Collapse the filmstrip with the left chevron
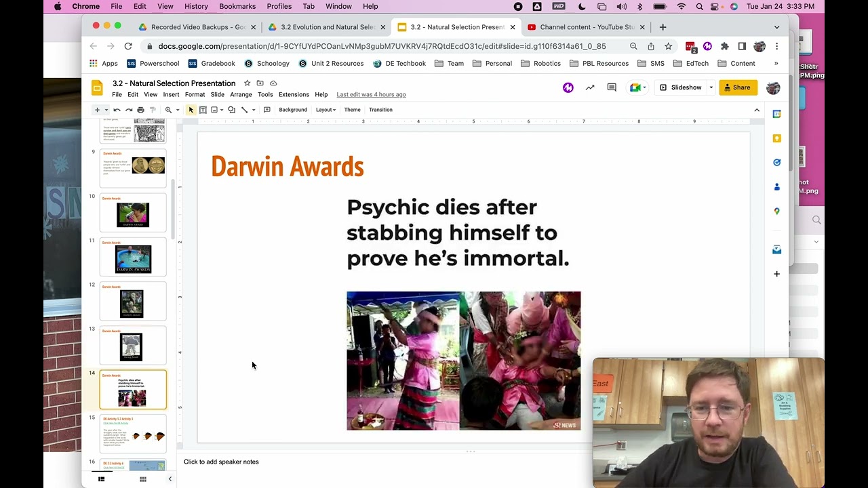The image size is (868, 488). click(170, 479)
